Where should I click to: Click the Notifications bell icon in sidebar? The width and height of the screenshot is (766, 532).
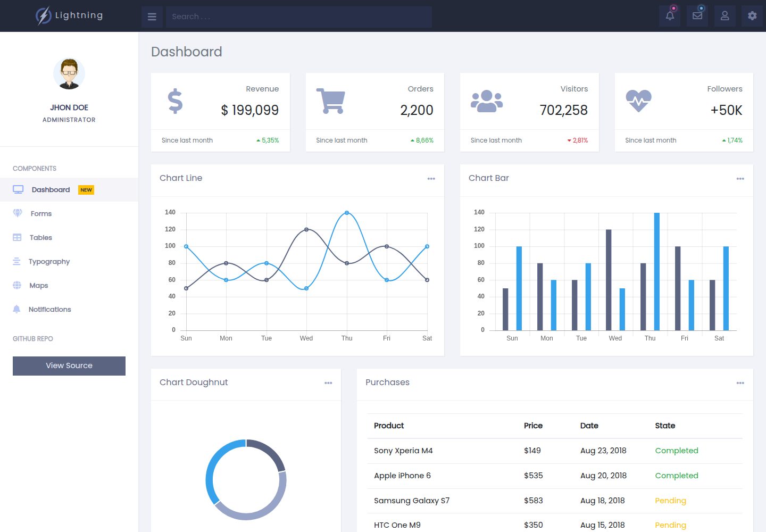click(x=16, y=309)
